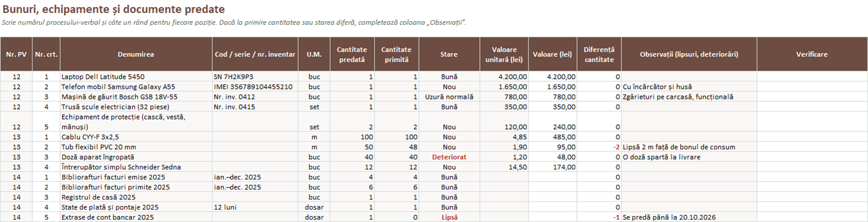Click the total value "485,00"
Image resolution: width=868 pixels, height=222 pixels.
click(x=553, y=137)
